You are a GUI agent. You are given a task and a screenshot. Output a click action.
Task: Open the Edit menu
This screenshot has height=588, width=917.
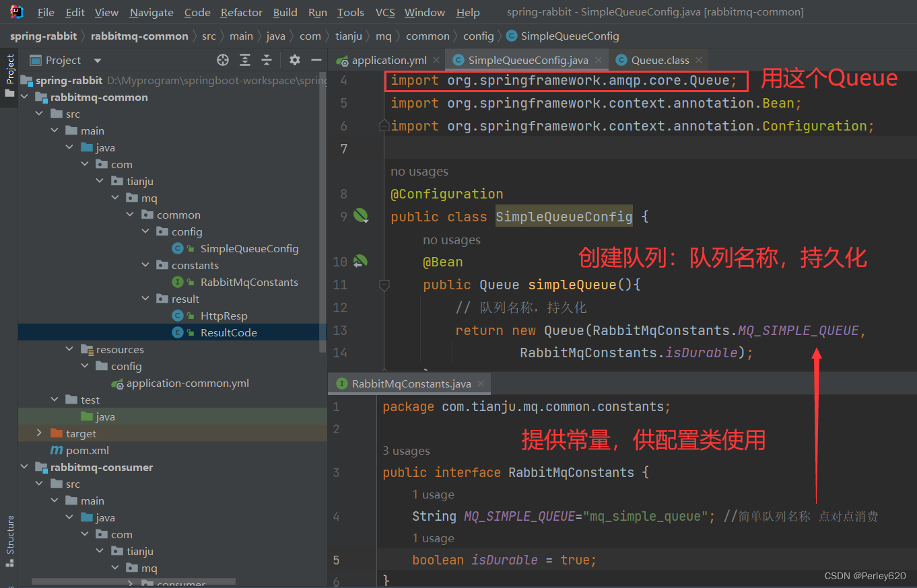click(x=75, y=12)
